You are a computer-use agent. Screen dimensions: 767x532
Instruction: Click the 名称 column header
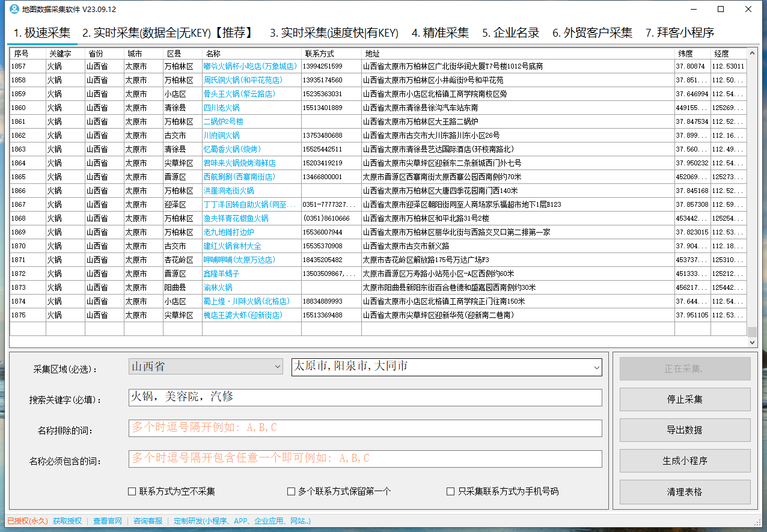click(251, 54)
